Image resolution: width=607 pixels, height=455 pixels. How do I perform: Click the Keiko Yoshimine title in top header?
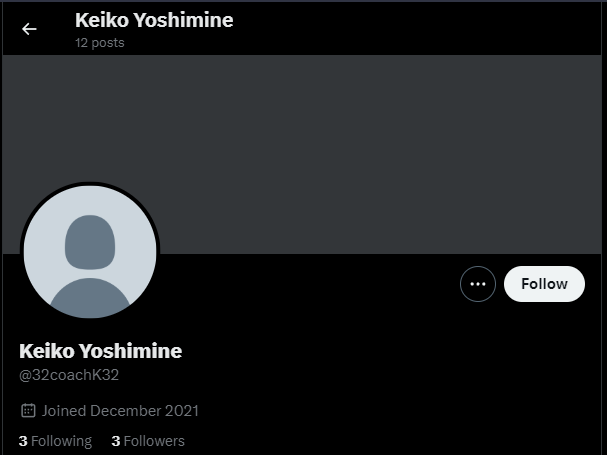coord(153,20)
